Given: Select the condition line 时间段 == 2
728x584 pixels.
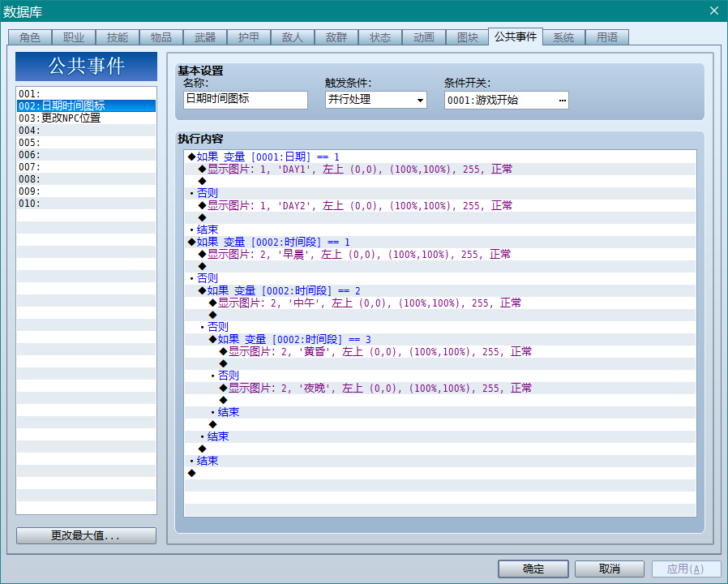Looking at the screenshot, I should (x=440, y=291).
